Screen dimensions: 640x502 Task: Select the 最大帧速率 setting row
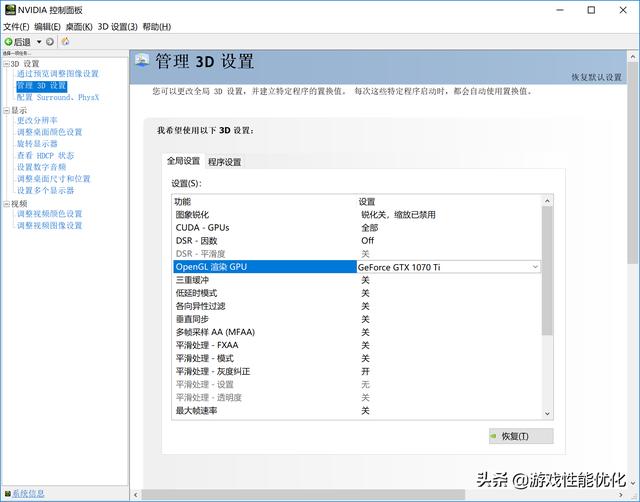click(x=357, y=411)
